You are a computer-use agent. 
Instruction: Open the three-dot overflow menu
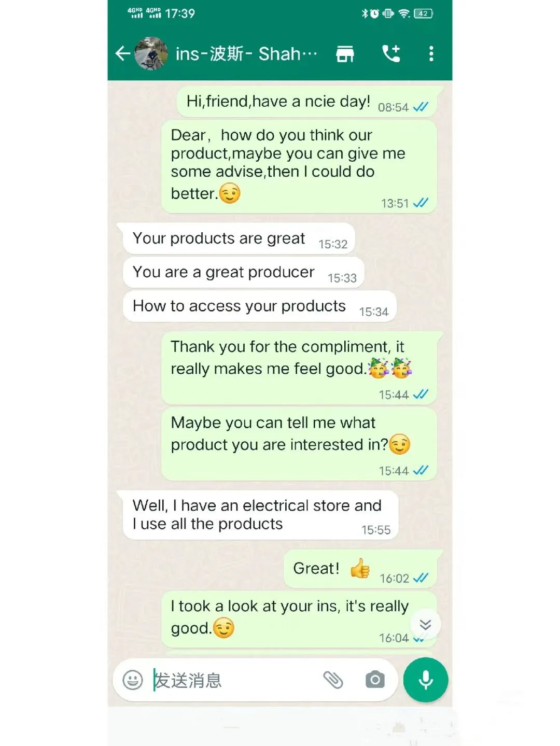431,53
